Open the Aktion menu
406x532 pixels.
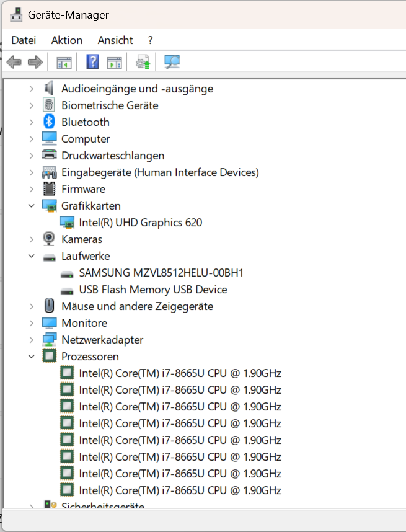(67, 40)
